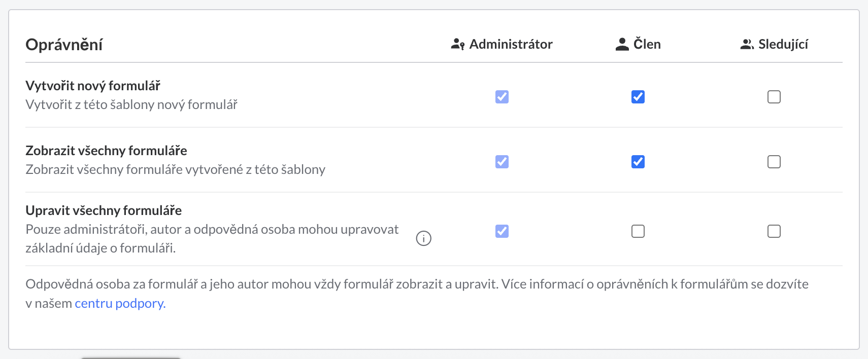Uncheck Člen permission for Zobrazit všechny formuláře
Viewport: 868px width, 359px height.
tap(638, 162)
